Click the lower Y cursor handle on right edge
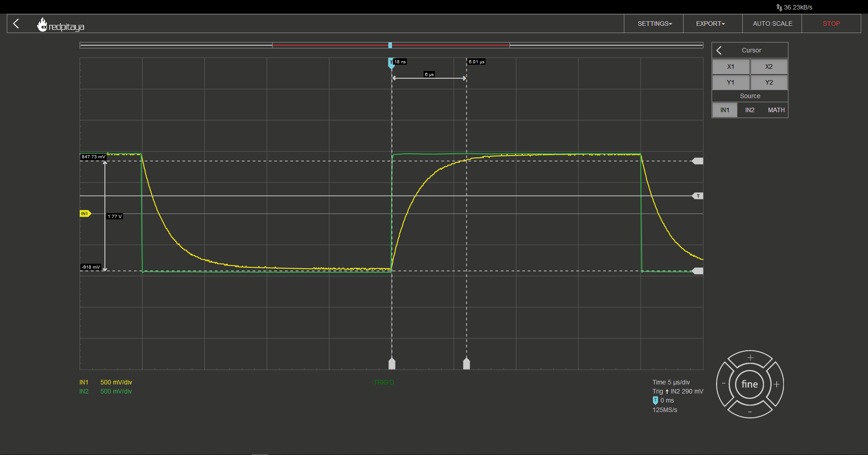 (698, 271)
